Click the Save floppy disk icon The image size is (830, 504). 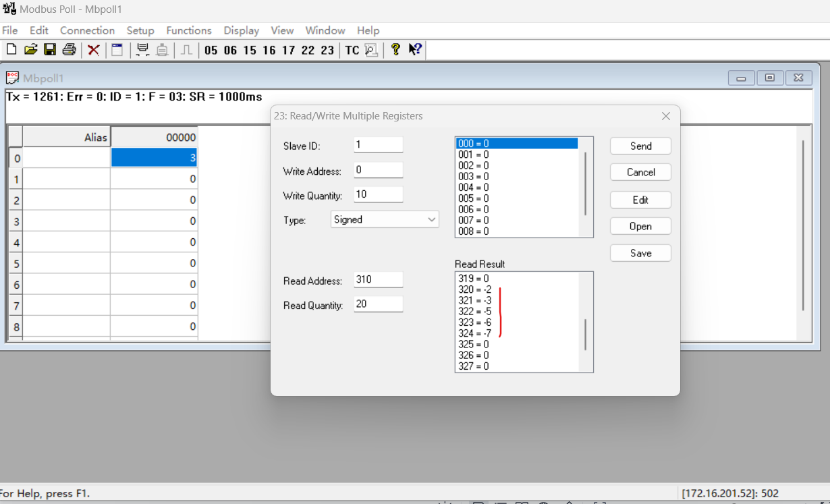pos(49,49)
